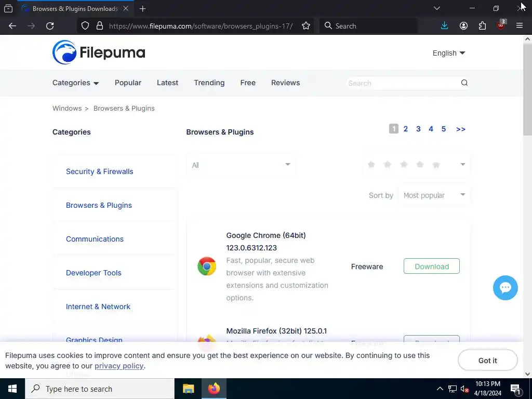Close the Browsers & Plugins Downloads tab
Screen dimensions: 532x399
click(126, 8)
